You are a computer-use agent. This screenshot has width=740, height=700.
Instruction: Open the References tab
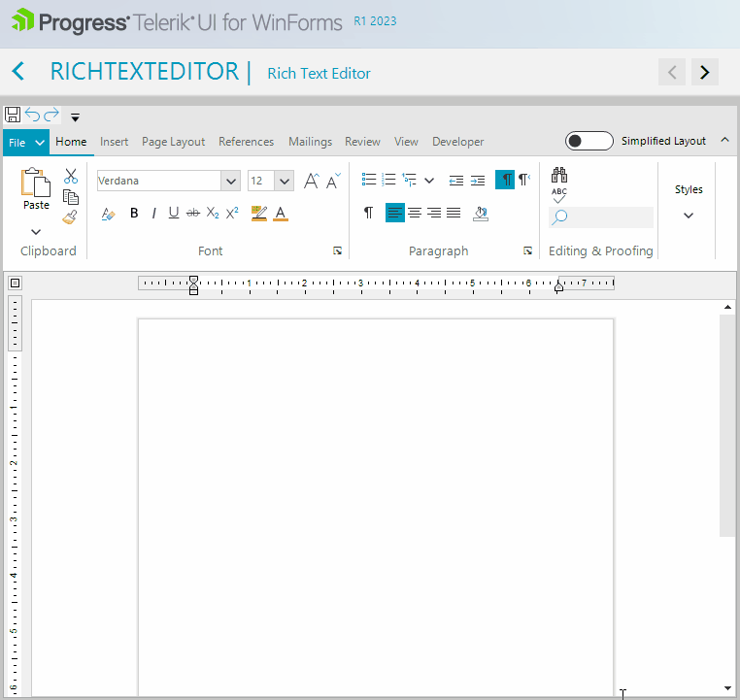tap(246, 142)
